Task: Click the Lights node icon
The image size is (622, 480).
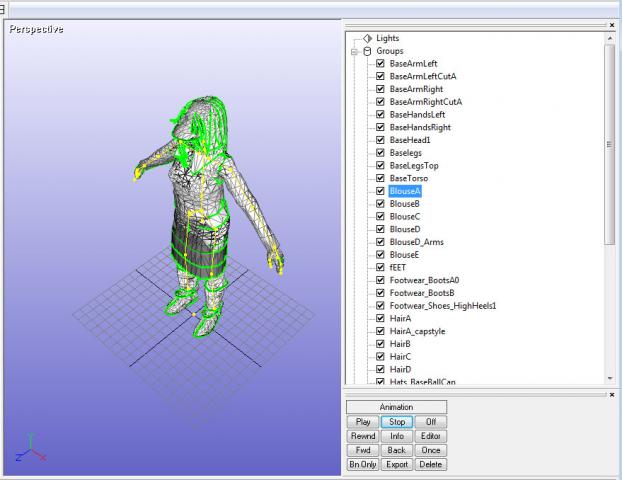Action: click(x=367, y=38)
